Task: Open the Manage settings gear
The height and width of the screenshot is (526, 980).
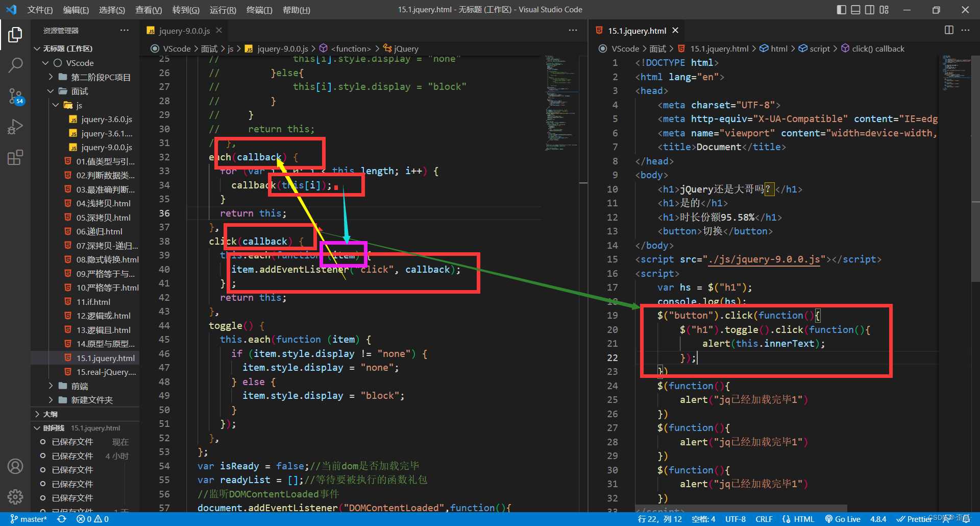Action: point(15,496)
